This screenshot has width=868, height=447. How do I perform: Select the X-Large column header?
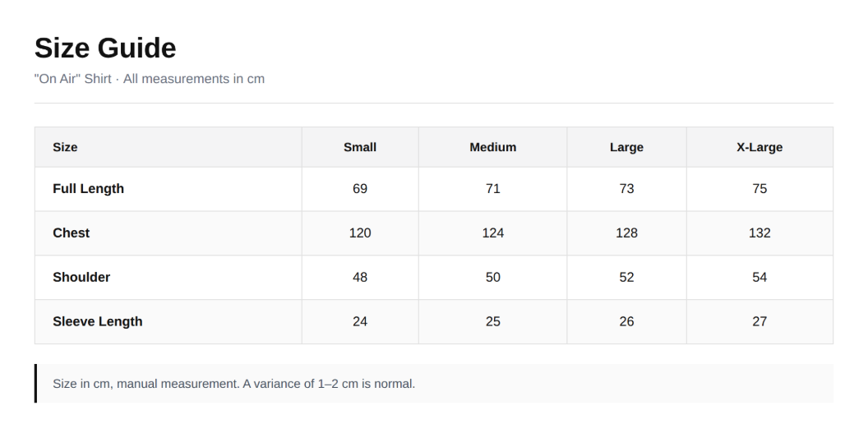tap(759, 147)
